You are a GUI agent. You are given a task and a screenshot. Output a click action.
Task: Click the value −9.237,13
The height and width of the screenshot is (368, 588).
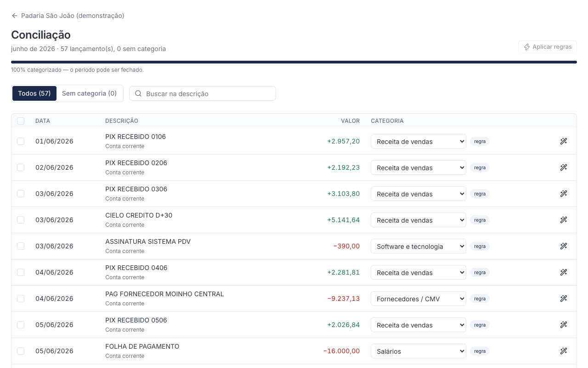point(343,299)
